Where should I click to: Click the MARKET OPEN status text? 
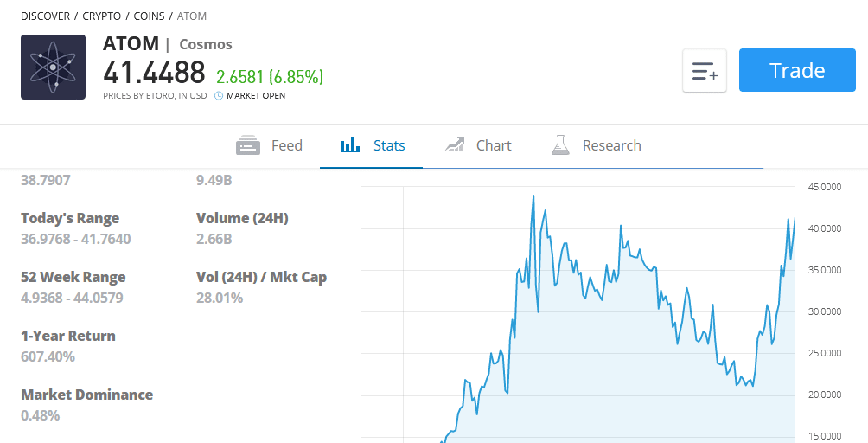(256, 96)
